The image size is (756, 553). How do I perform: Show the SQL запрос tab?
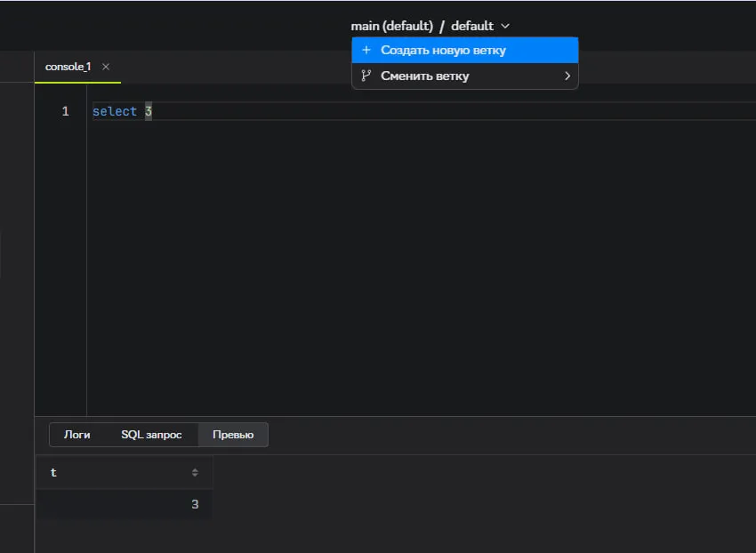(151, 435)
